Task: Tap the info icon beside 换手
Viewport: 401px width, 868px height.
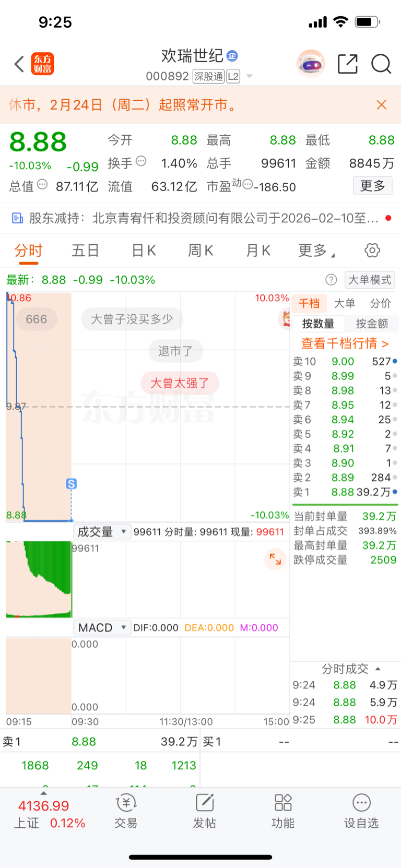Action: 141,161
